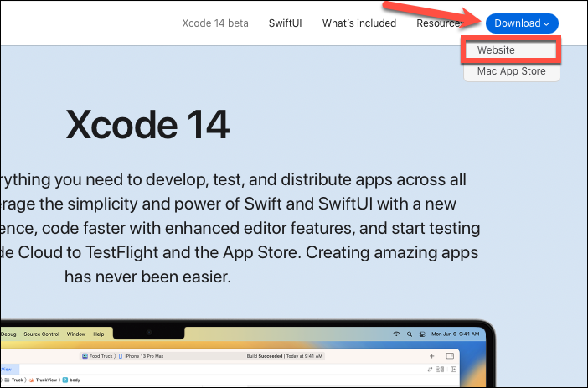Click the Control Center icon in the Mac menu bar
Screen dimensions: 588x388
(x=422, y=334)
